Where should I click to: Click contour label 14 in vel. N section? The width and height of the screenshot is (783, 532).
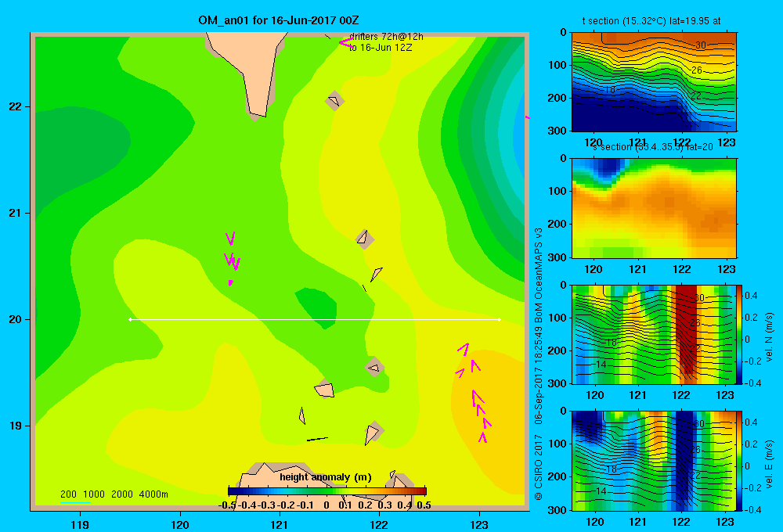[601, 365]
